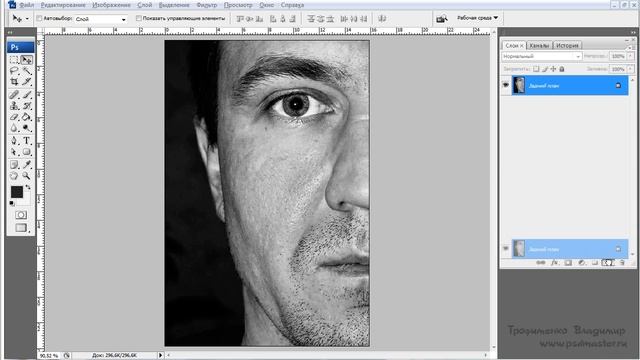640x360 pixels.
Task: Click the Ps logo on the toolbox
Action: pos(20,47)
